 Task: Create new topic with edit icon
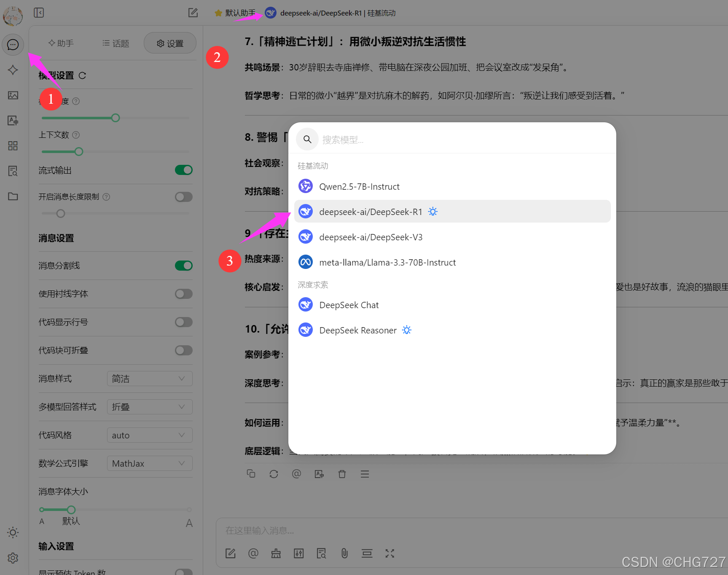[193, 13]
